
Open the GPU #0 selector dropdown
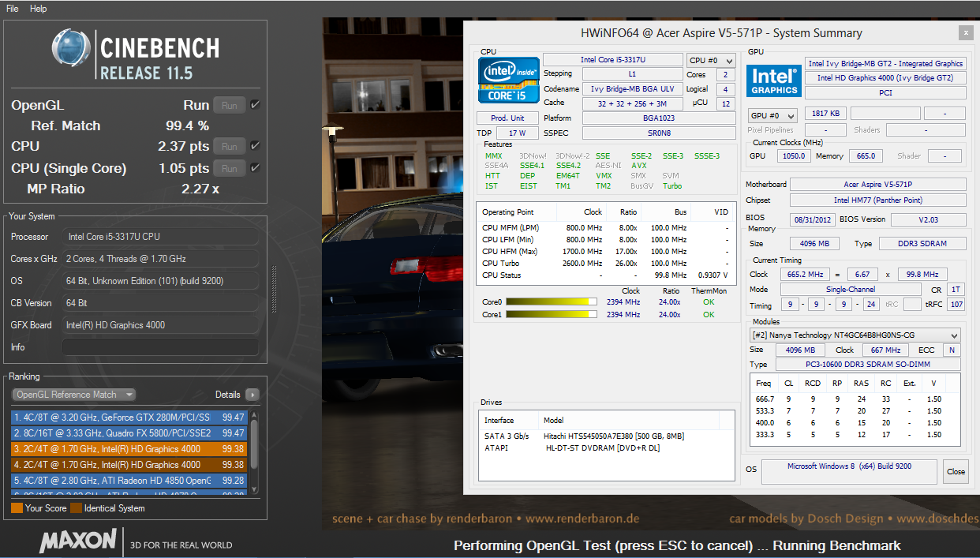click(x=772, y=115)
